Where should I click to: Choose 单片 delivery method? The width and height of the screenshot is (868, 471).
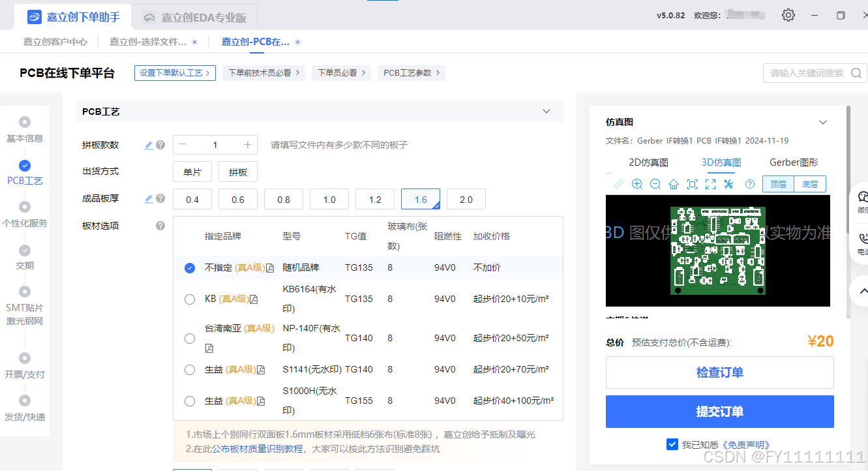(x=192, y=172)
